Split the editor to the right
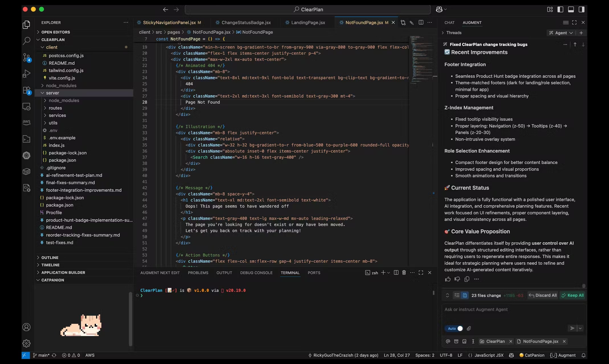This screenshot has width=609, height=364. click(x=421, y=22)
